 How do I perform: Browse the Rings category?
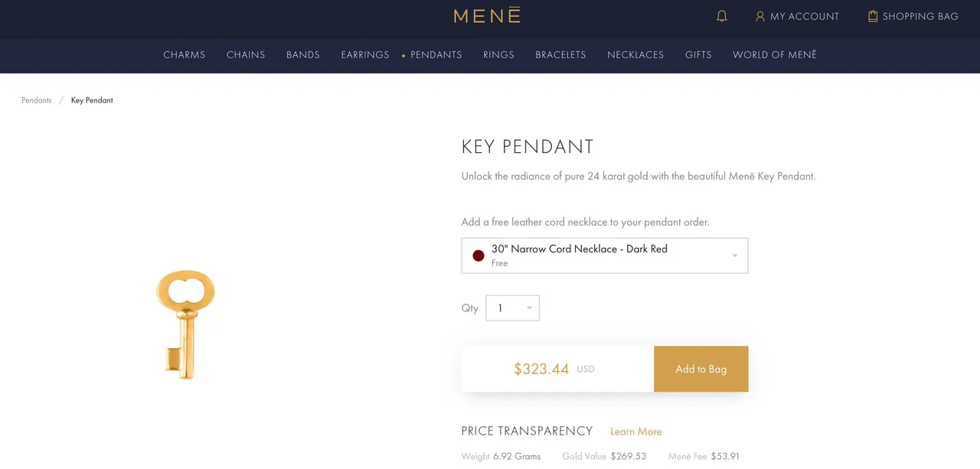tap(498, 55)
